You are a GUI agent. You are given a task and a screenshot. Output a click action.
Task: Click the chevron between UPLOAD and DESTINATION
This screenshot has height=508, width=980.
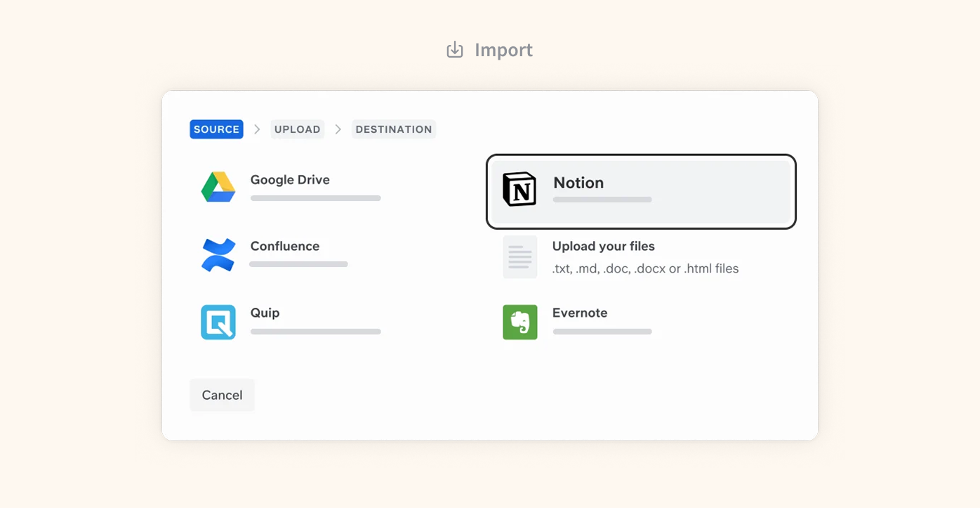click(x=338, y=129)
